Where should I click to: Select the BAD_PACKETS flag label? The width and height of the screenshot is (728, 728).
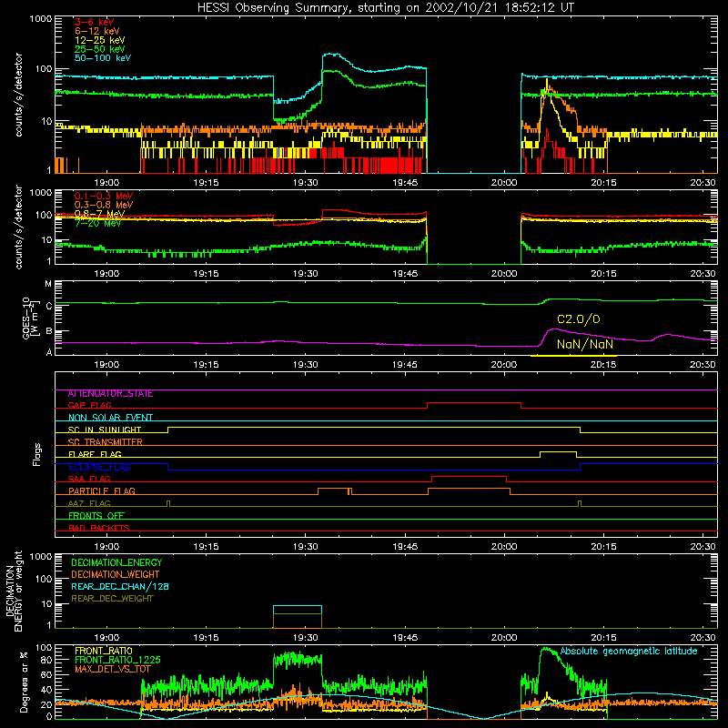click(x=99, y=528)
